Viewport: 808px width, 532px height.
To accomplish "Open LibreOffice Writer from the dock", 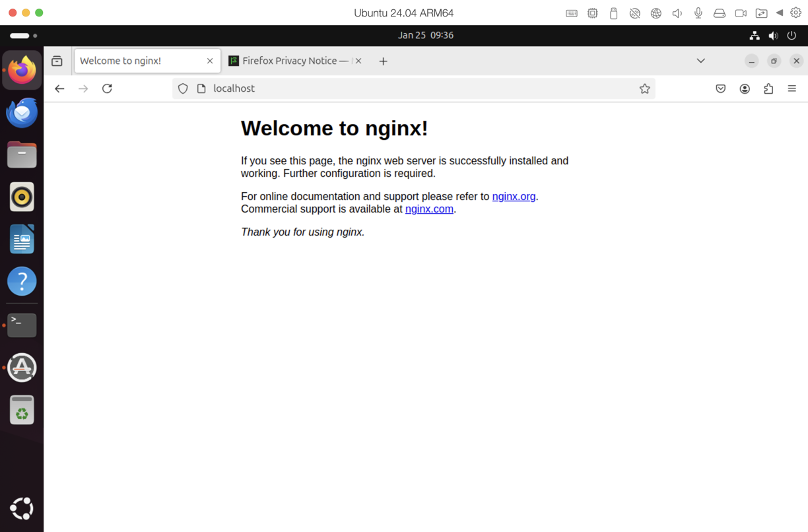I will point(22,239).
